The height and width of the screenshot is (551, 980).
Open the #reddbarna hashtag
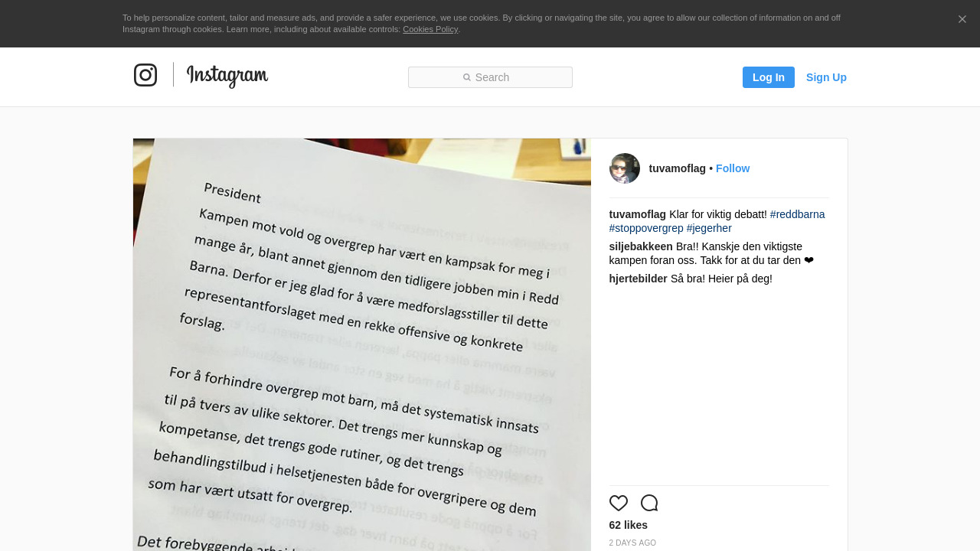click(798, 214)
